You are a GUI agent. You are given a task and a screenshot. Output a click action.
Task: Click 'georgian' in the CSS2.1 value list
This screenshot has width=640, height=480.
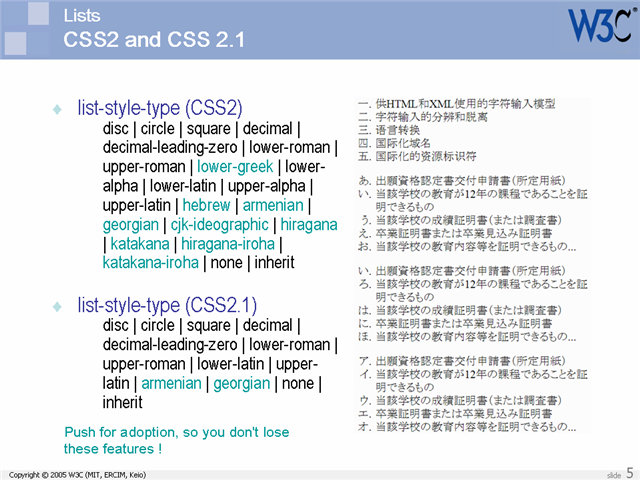pyautogui.click(x=242, y=383)
